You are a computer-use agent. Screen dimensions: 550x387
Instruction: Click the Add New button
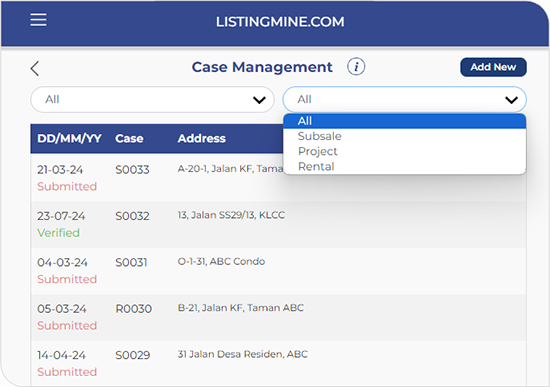(x=493, y=67)
